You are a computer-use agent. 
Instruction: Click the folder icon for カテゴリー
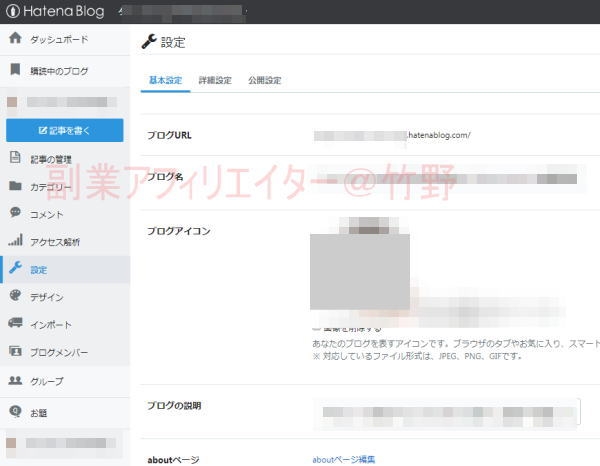coord(15,186)
